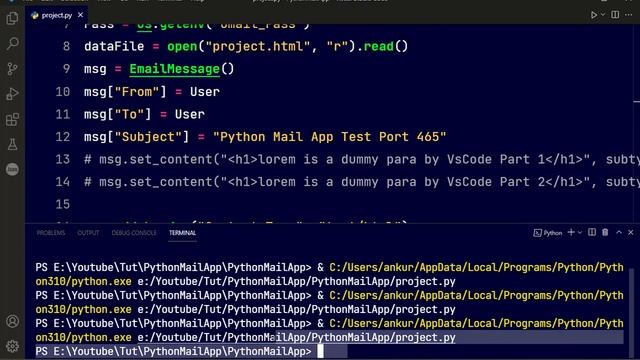Click the EmailMessage class name on line 9
This screenshot has width=640, height=360.
click(x=175, y=69)
